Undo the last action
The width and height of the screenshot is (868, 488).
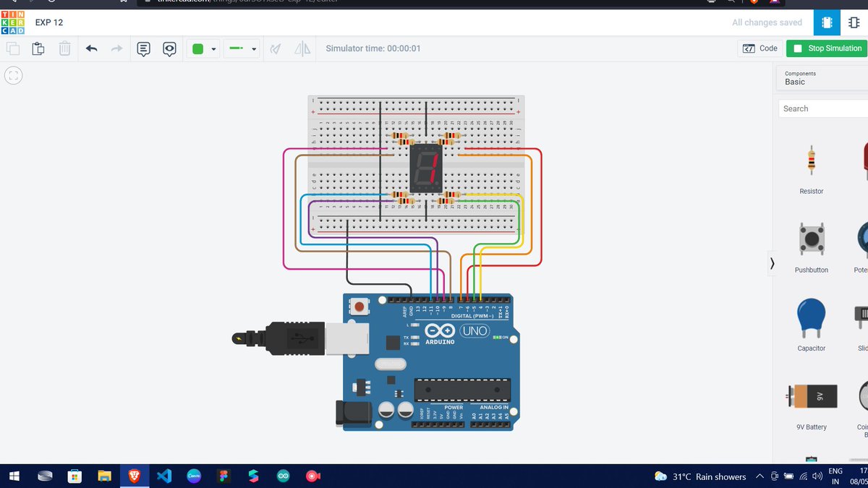(91, 48)
